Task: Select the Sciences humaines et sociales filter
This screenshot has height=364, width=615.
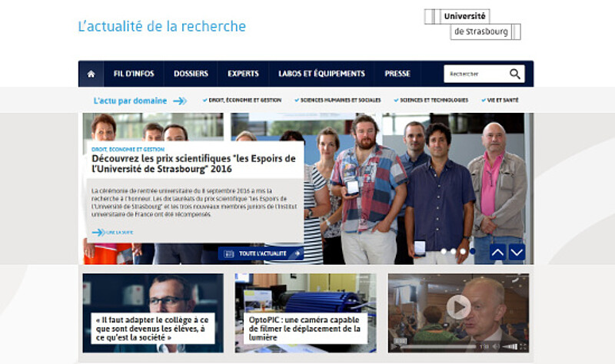Action: point(337,101)
